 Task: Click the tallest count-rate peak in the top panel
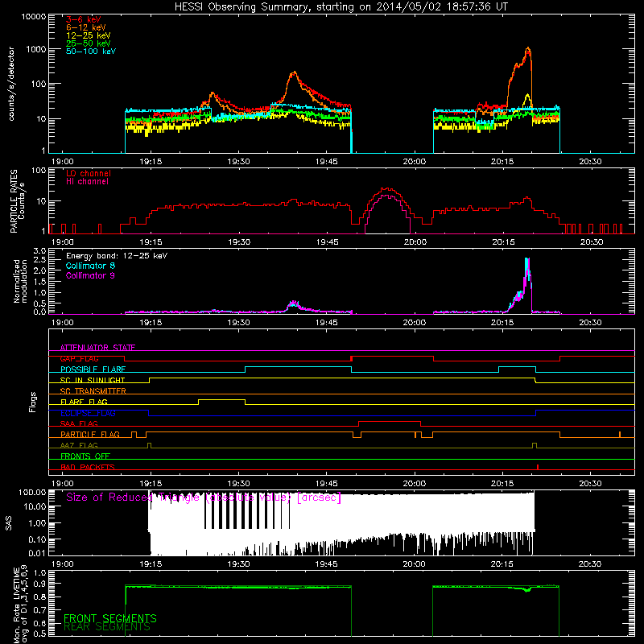pos(528,49)
